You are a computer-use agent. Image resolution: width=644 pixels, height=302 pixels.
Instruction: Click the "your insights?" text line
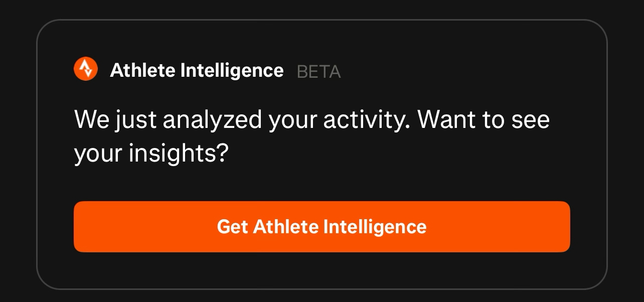151,153
